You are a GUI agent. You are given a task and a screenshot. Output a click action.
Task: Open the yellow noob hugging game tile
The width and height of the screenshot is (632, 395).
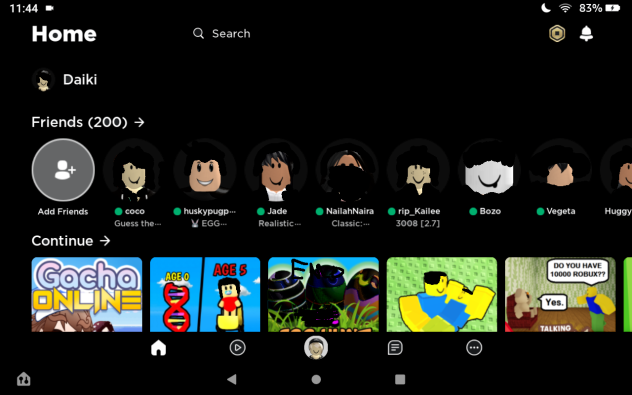pos(442,294)
